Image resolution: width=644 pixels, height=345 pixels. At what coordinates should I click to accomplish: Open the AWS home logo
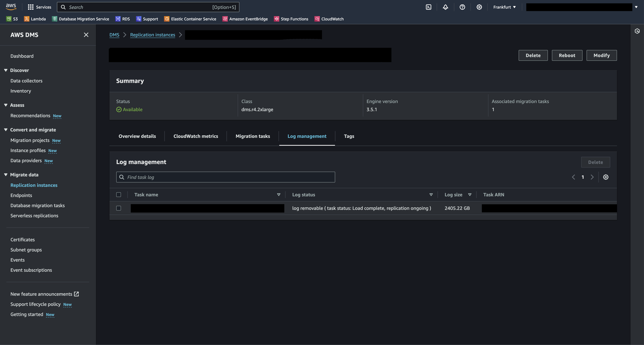[x=11, y=7]
